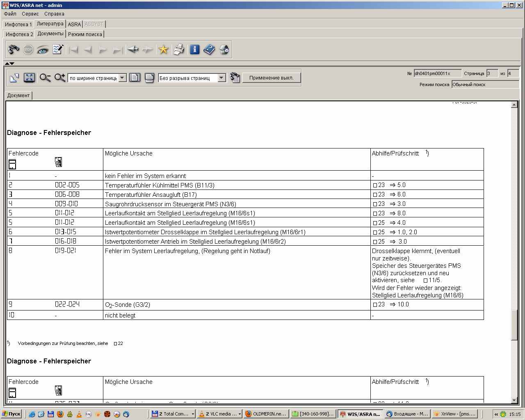The image size is (525, 420).
Task: Print the document using printer icon
Action: [179, 50]
